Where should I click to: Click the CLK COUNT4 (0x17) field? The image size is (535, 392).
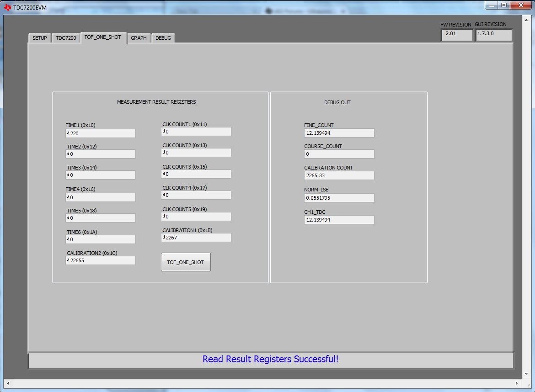tap(196, 195)
